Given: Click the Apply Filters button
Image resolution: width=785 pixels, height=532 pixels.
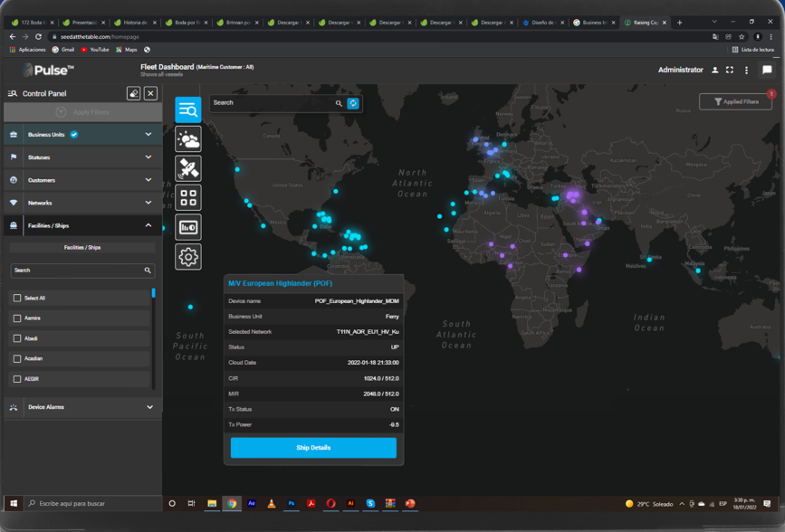Looking at the screenshot, I should tap(83, 112).
